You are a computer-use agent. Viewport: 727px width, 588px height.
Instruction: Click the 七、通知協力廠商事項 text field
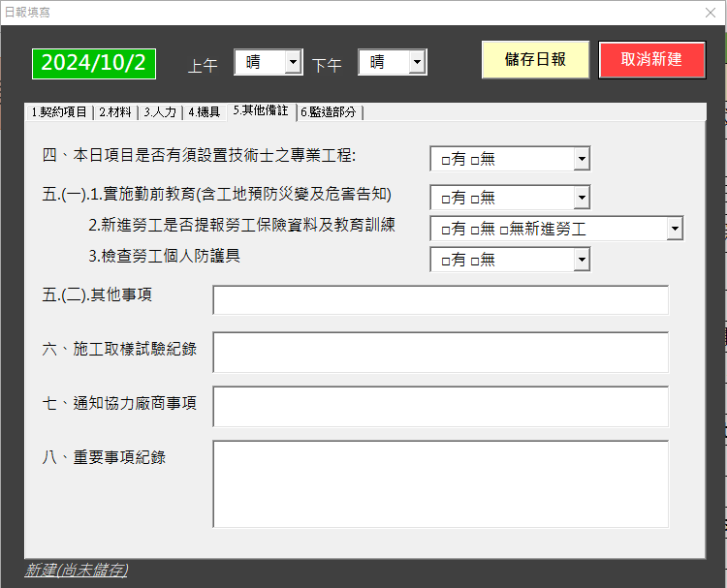(440, 406)
